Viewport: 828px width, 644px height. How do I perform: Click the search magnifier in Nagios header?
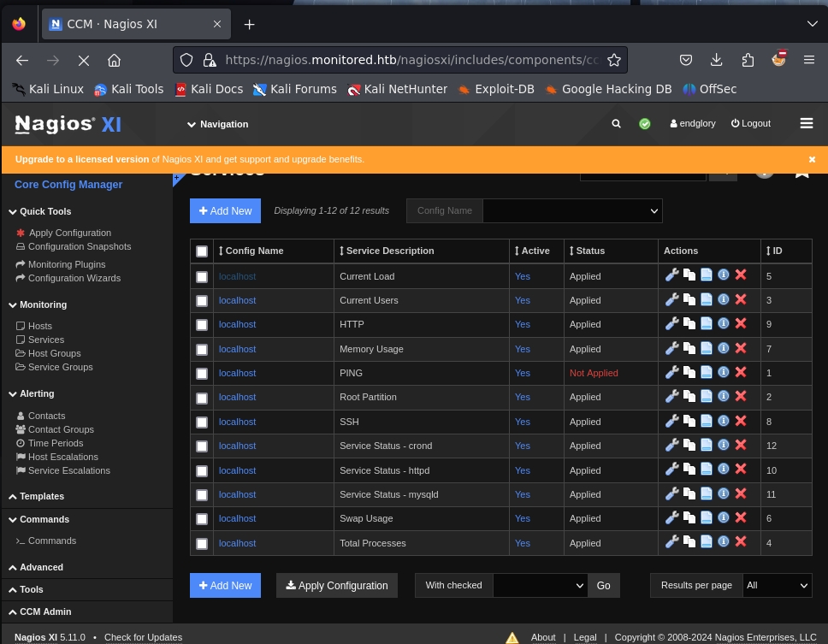click(x=616, y=124)
